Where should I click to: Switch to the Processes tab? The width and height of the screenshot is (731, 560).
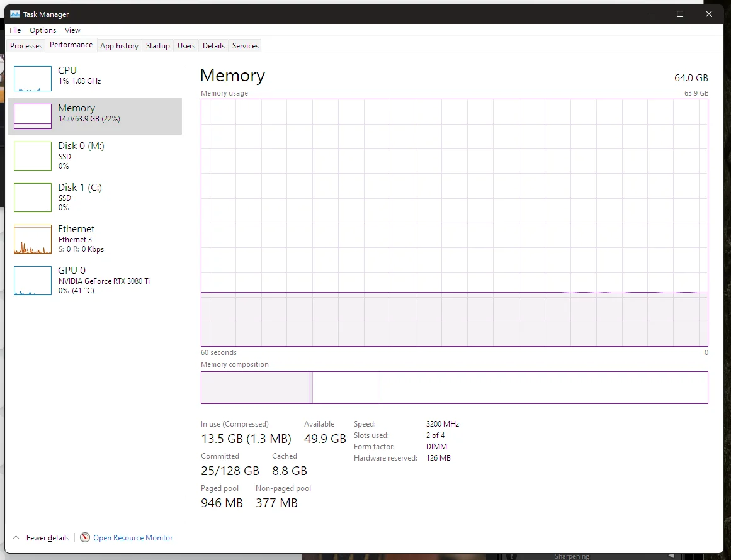(x=26, y=46)
